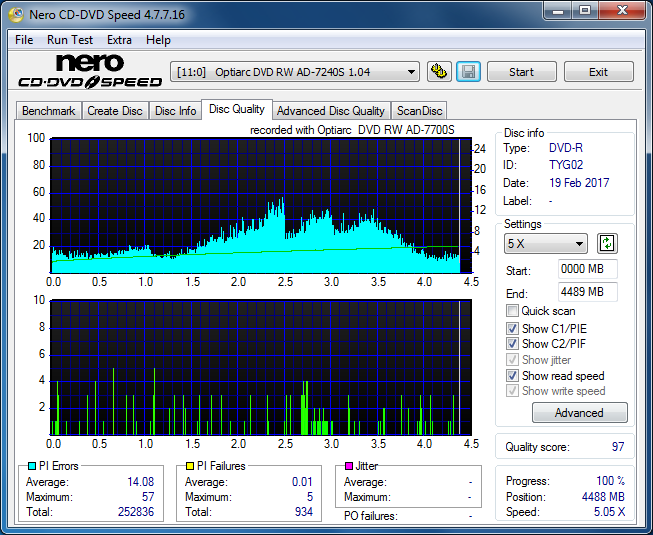Click the End position field 4489 MB
The height and width of the screenshot is (535, 653).
point(587,292)
